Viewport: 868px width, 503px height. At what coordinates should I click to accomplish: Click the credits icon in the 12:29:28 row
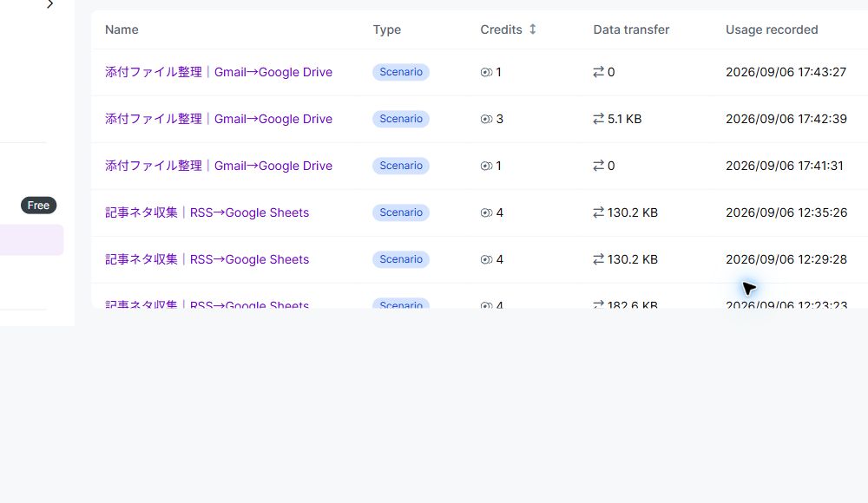tap(486, 259)
